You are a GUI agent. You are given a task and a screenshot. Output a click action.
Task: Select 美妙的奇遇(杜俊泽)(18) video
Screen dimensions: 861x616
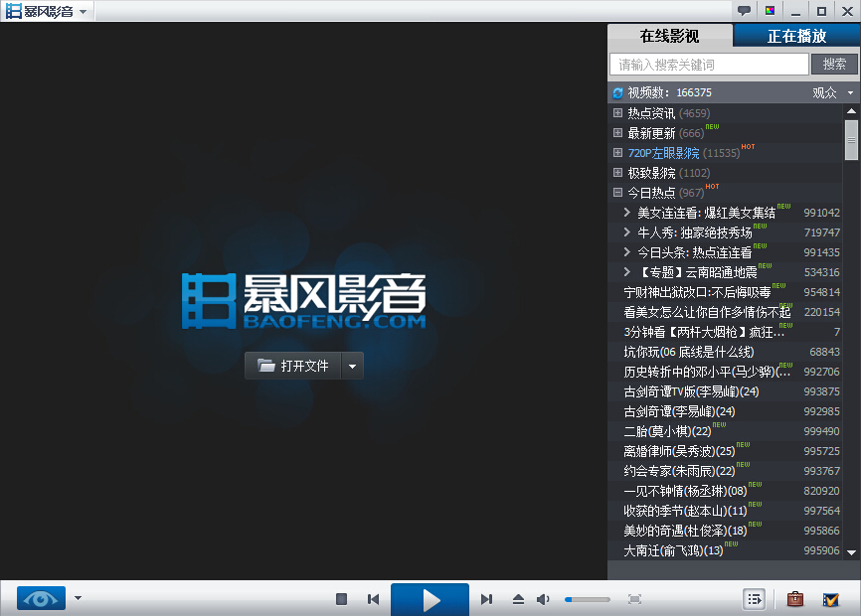[x=685, y=531]
